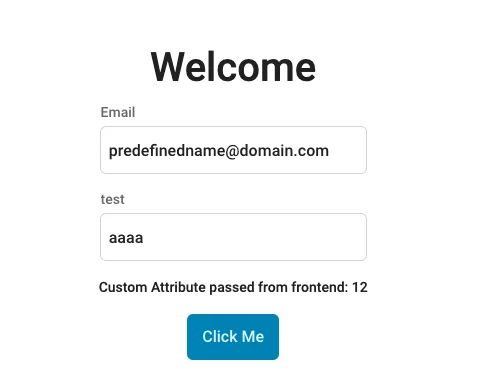The image size is (489, 389).
Task: Click the @ symbol in the email address
Action: 232,151
